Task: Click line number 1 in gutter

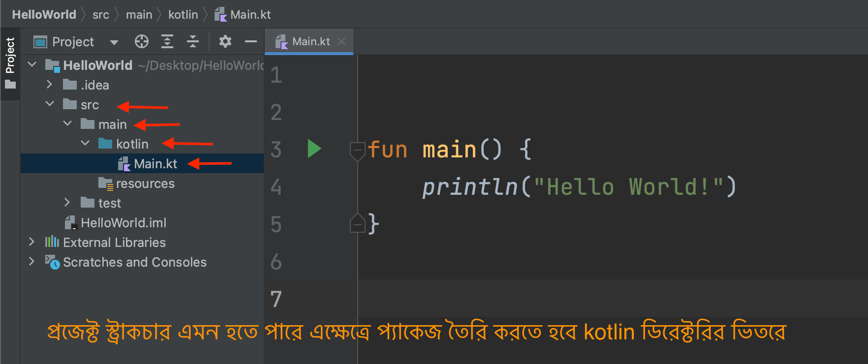Action: pos(276,75)
